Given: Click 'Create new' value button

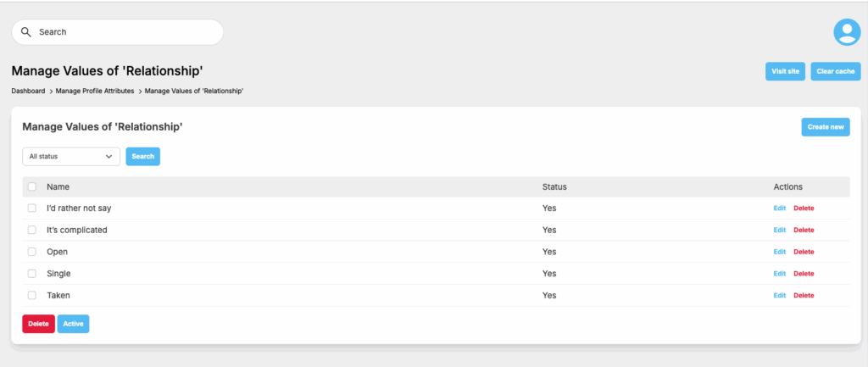Looking at the screenshot, I should 825,127.
